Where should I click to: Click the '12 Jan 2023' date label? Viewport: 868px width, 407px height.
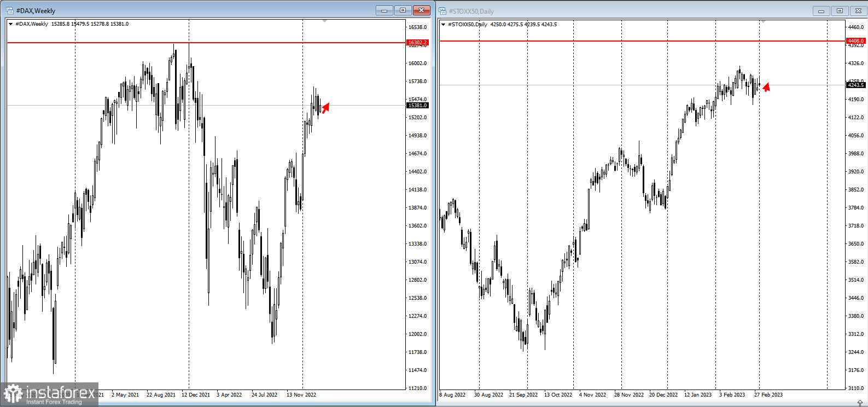click(698, 395)
